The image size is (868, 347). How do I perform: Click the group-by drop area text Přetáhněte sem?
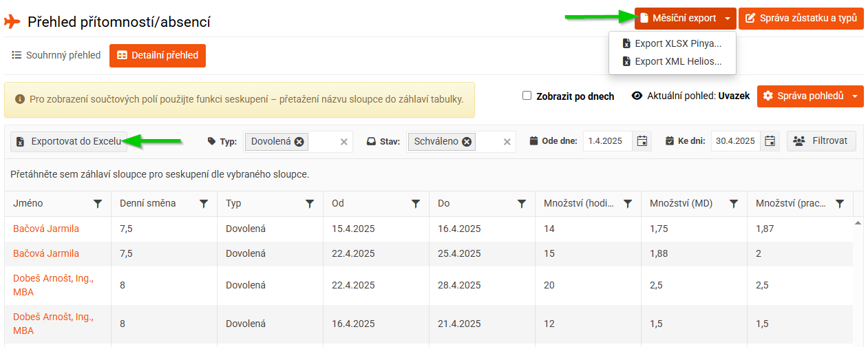(x=160, y=174)
